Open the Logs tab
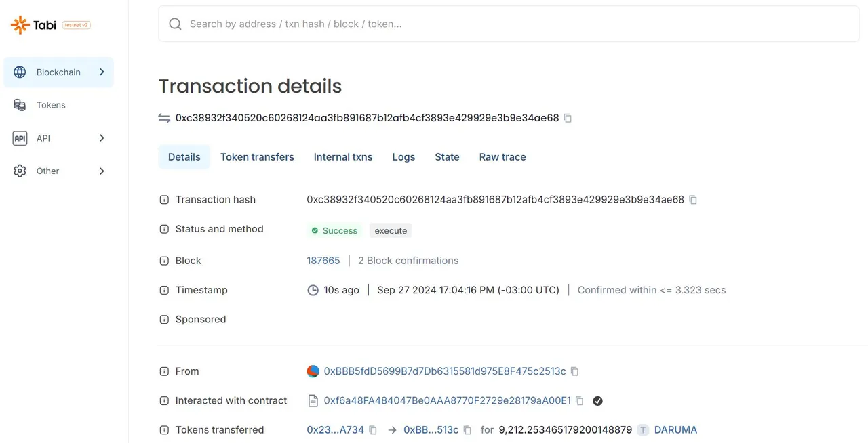 [x=403, y=157]
